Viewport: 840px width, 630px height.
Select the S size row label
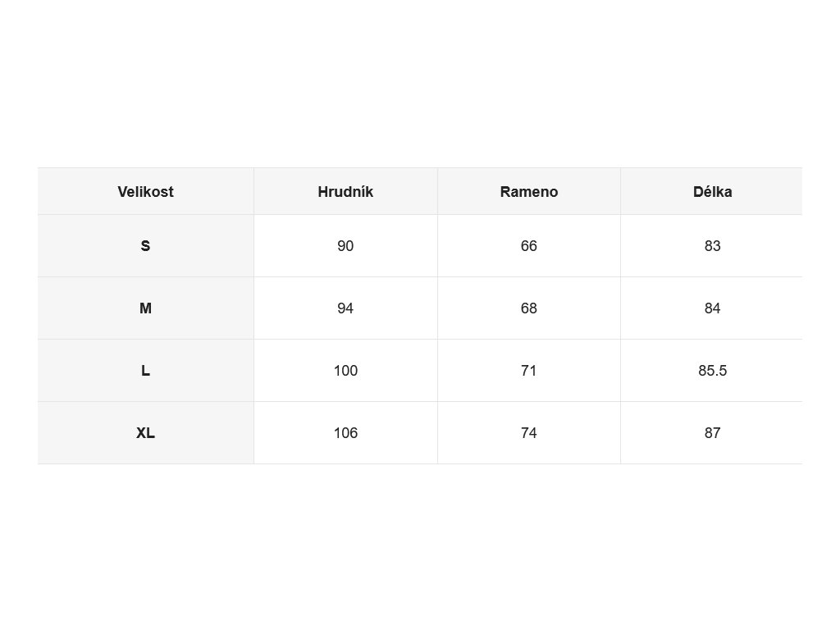coord(146,246)
